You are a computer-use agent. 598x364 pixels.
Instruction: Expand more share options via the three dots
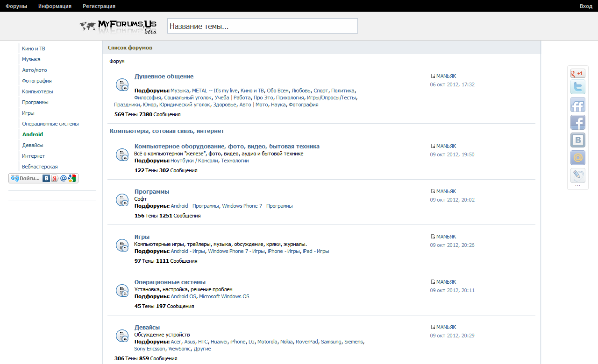(x=577, y=186)
